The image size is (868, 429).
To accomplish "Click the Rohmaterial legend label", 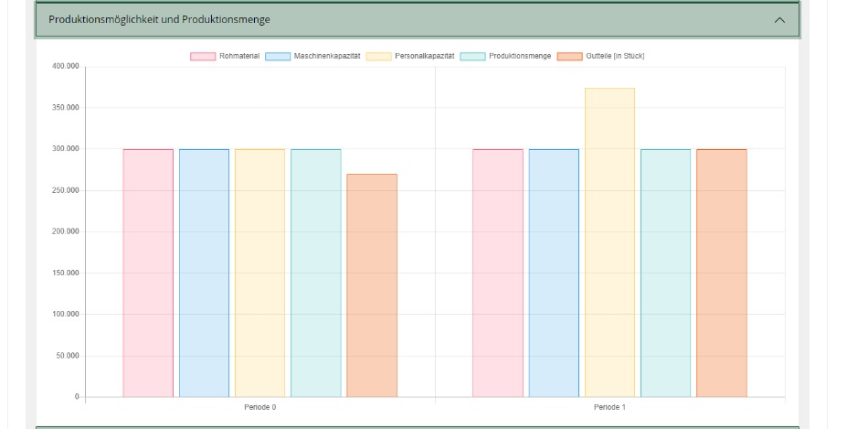I will (239, 56).
